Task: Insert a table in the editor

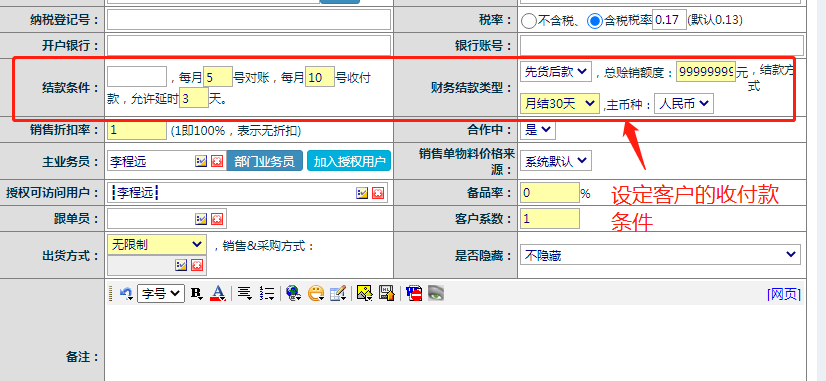Action: [338, 294]
